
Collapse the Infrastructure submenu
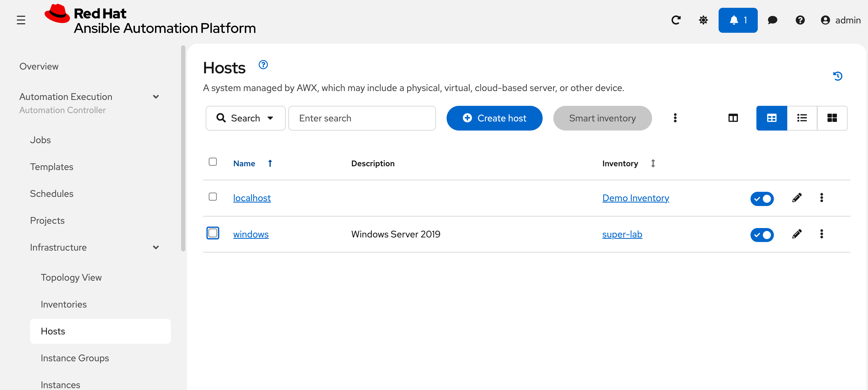point(156,247)
